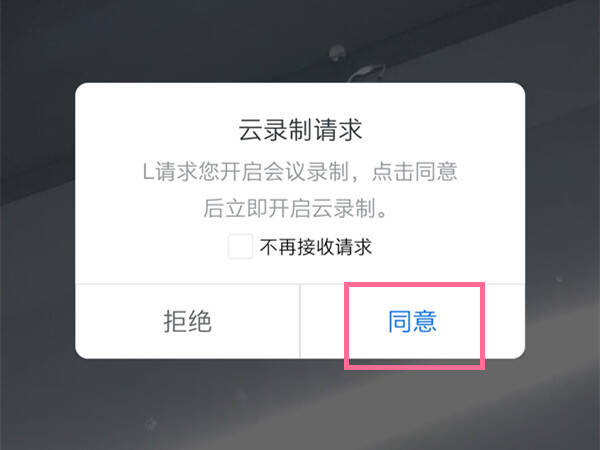Screen dimensions: 600x450
Task: Enable the 不再接收请求 checkbox
Action: pyautogui.click(x=240, y=246)
